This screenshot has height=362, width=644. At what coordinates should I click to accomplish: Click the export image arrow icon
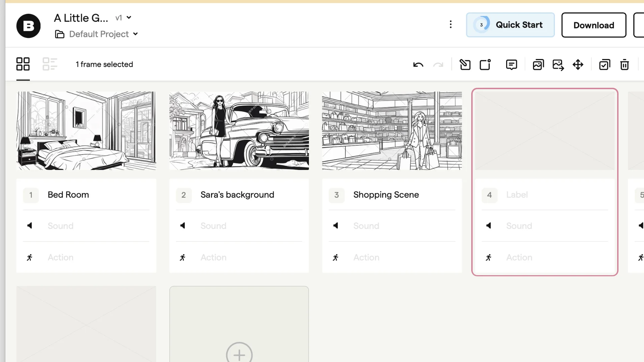pos(558,65)
